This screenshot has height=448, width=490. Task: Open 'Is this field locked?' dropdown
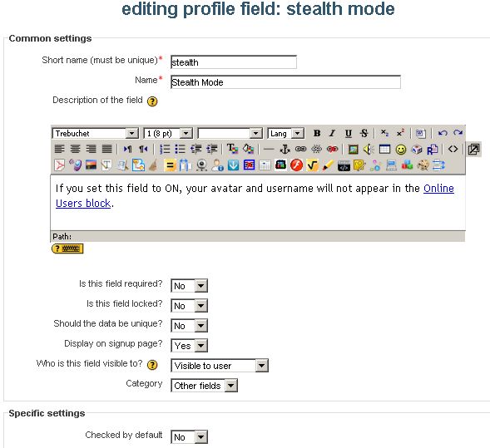189,306
